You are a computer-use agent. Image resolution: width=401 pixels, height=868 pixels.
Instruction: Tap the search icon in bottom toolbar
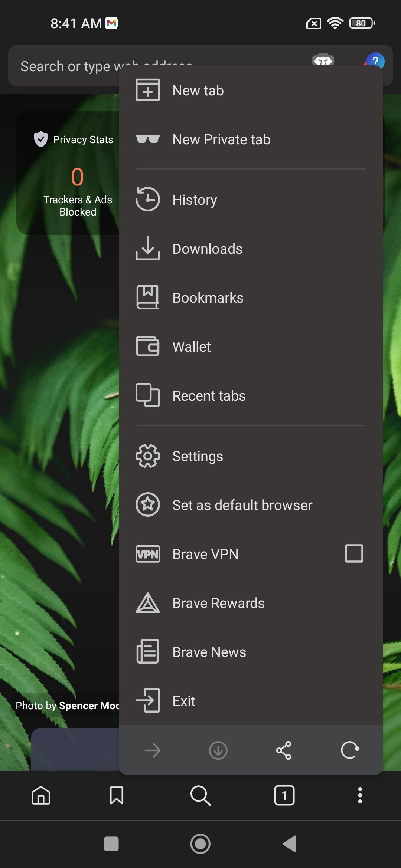200,795
